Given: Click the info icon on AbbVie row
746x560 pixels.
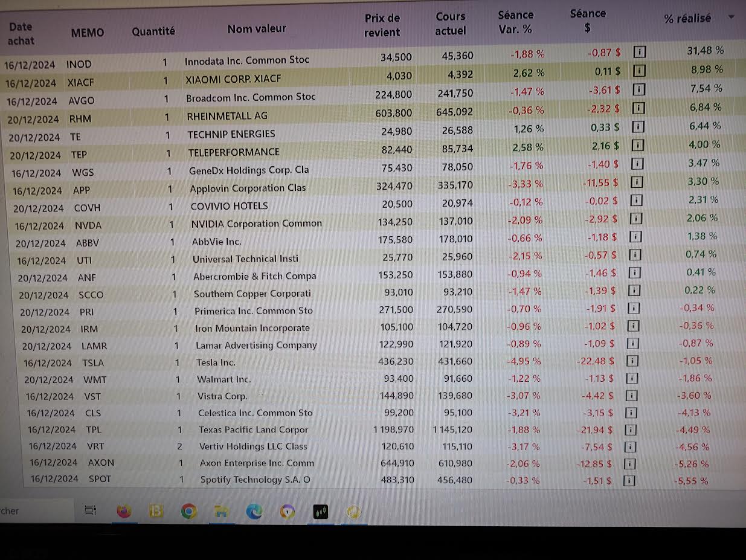Looking at the screenshot, I should pyautogui.click(x=636, y=237).
